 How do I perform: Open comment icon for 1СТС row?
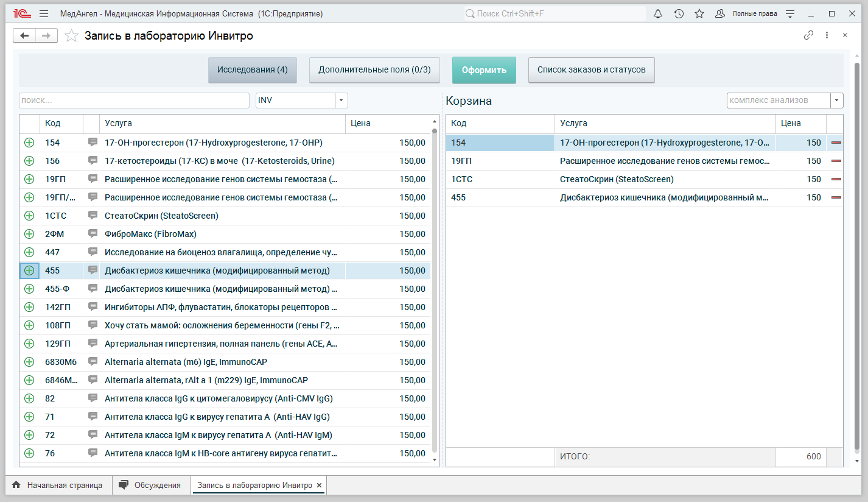93,216
